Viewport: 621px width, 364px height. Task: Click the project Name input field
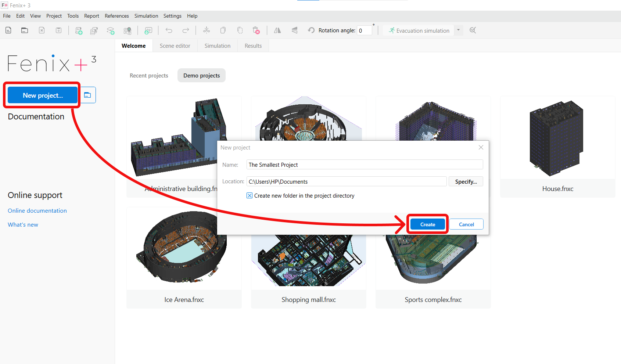point(364,165)
